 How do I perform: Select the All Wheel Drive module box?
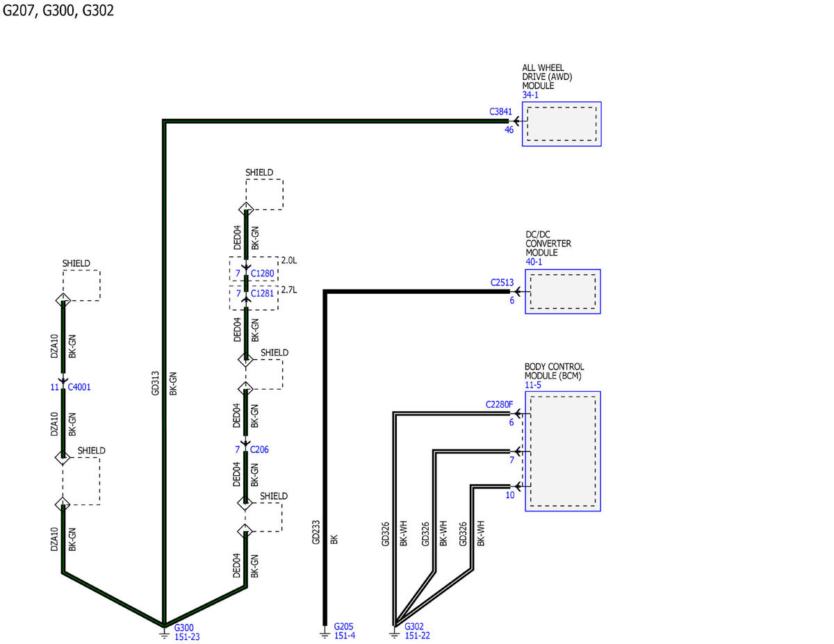tap(562, 124)
